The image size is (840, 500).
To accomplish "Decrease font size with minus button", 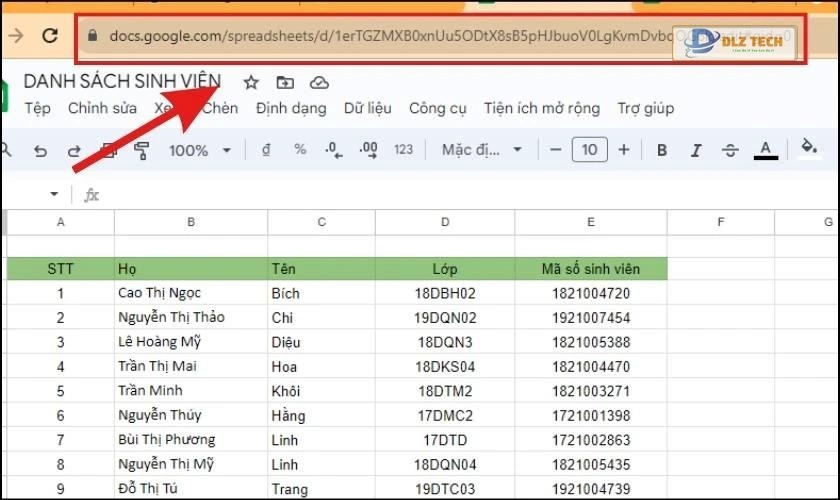I will (x=556, y=150).
